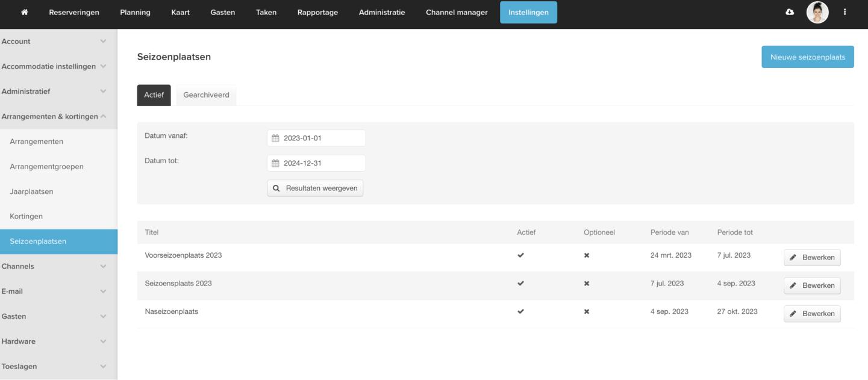This screenshot has width=868, height=380.
Task: Click the home icon in top navigation
Action: coord(24,13)
